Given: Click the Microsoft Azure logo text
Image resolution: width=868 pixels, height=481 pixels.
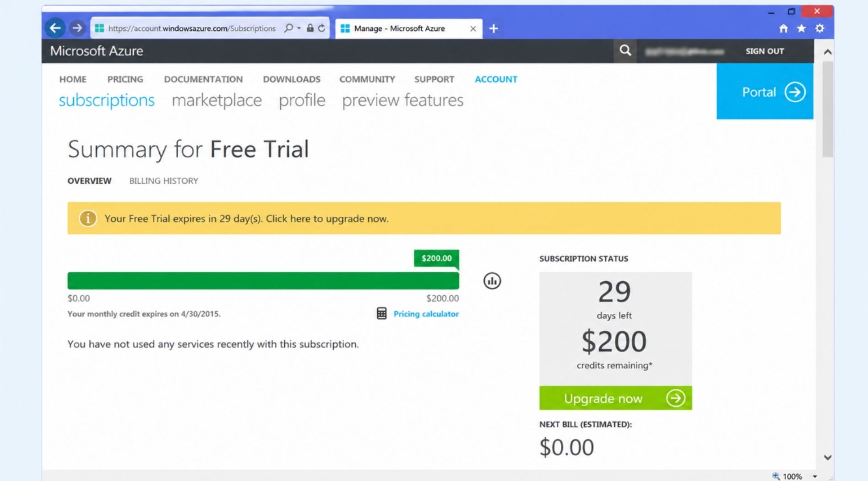Looking at the screenshot, I should coord(97,51).
